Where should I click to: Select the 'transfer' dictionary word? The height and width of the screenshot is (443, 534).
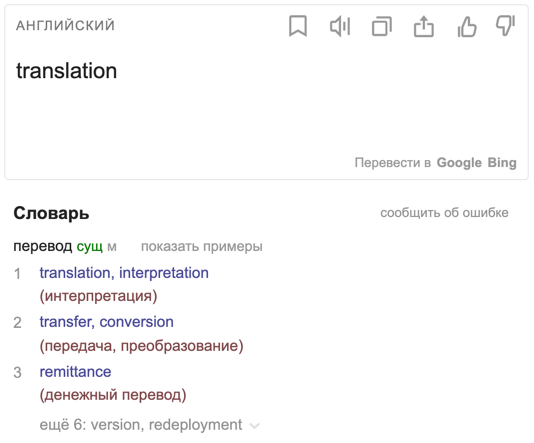coord(67,322)
